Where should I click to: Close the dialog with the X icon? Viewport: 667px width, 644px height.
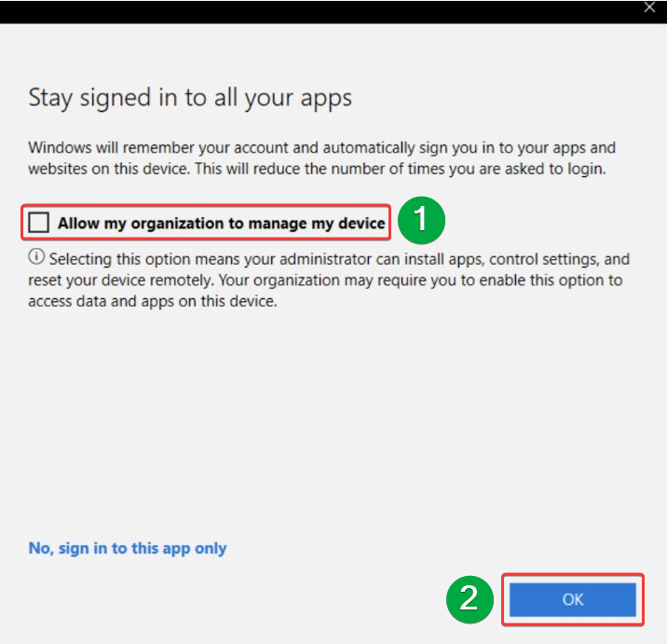(x=649, y=7)
